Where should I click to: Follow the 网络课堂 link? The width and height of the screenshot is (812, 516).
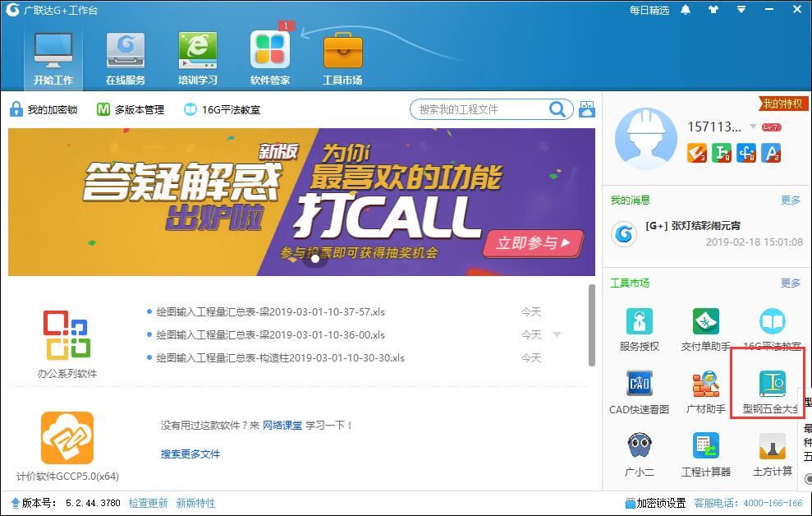[x=282, y=426]
